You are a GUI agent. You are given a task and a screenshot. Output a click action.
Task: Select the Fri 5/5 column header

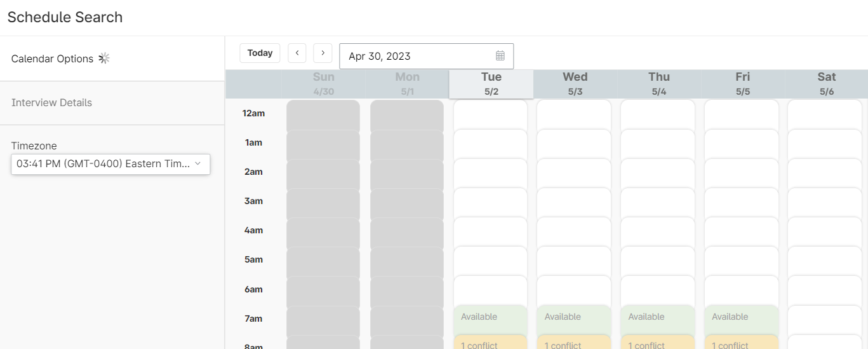click(x=742, y=84)
